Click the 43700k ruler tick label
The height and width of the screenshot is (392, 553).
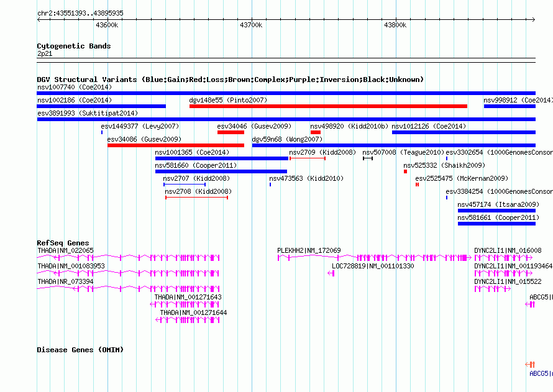tap(251, 25)
